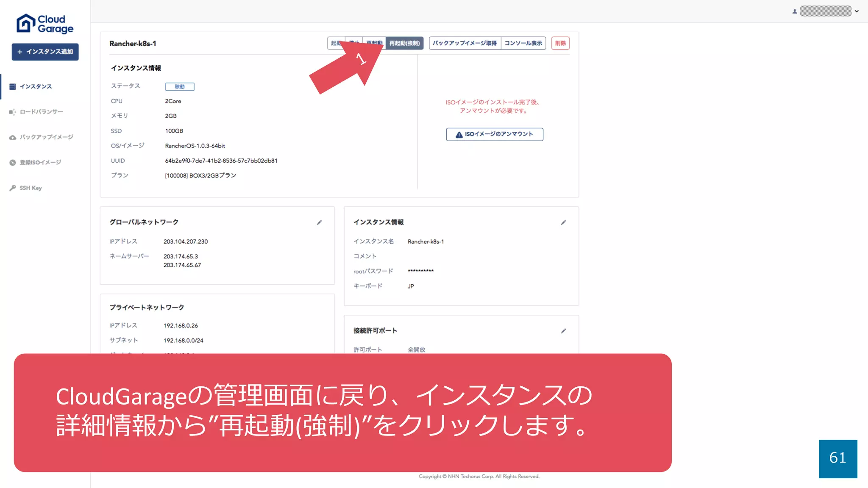Click the load balancer icon in sidebar
Image resolution: width=868 pixels, height=488 pixels.
[x=13, y=112]
